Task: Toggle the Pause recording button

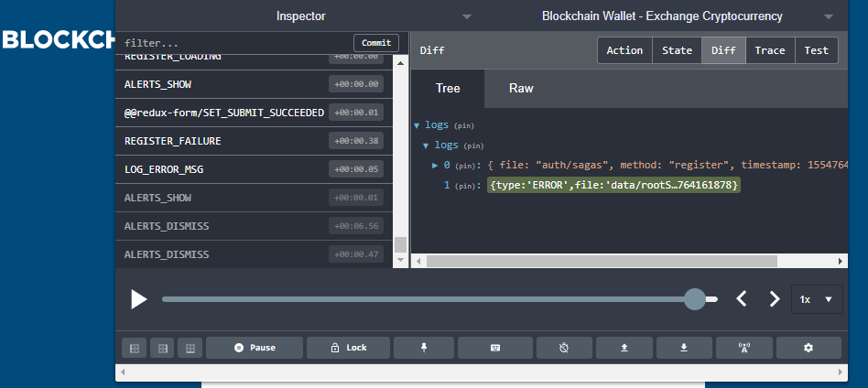Action: [255, 348]
